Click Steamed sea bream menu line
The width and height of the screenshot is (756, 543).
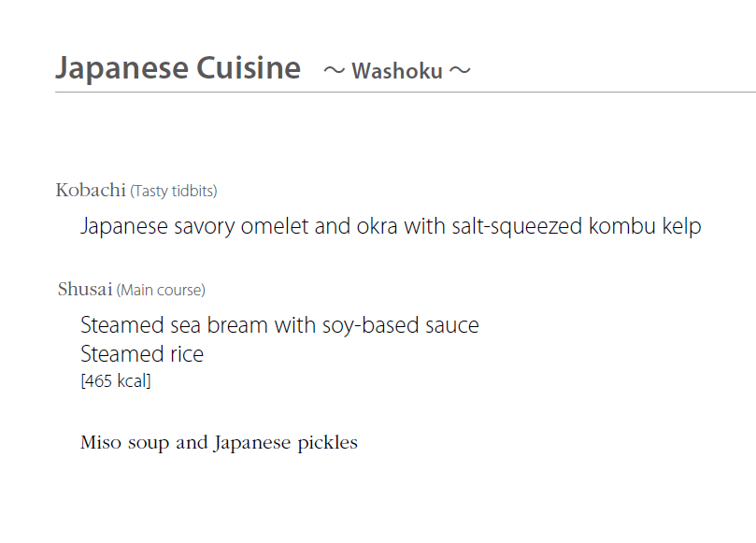(279, 325)
